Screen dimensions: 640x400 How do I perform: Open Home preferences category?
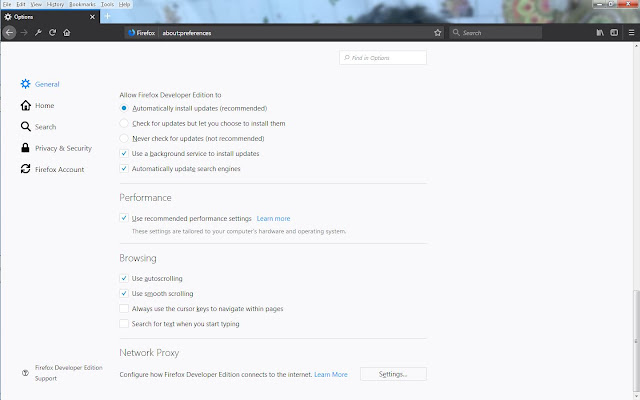pos(37,105)
